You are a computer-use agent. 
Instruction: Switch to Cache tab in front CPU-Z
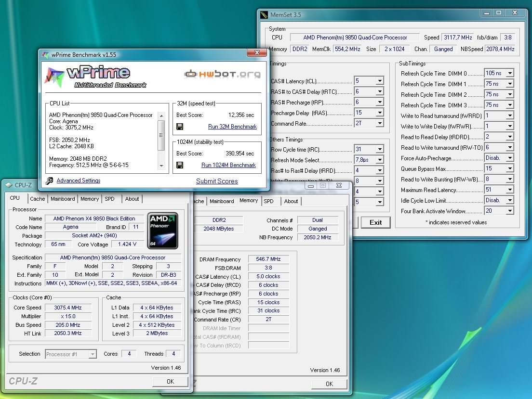[37, 199]
